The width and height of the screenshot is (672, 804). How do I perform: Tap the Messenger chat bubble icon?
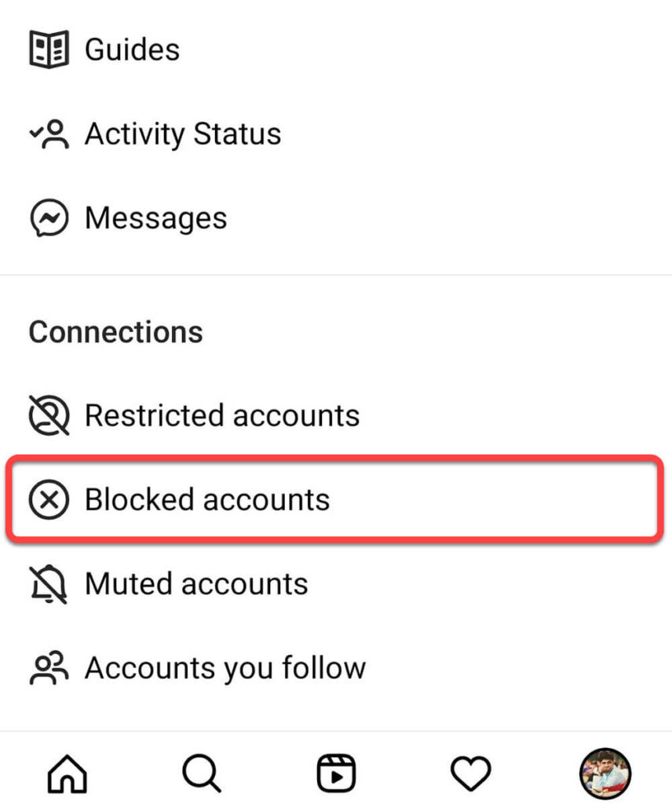click(x=49, y=218)
